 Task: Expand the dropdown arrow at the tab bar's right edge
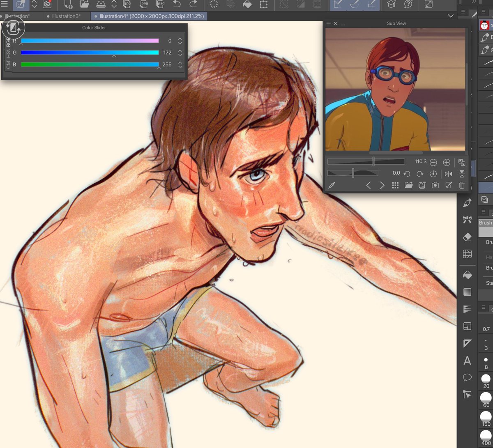(x=451, y=16)
